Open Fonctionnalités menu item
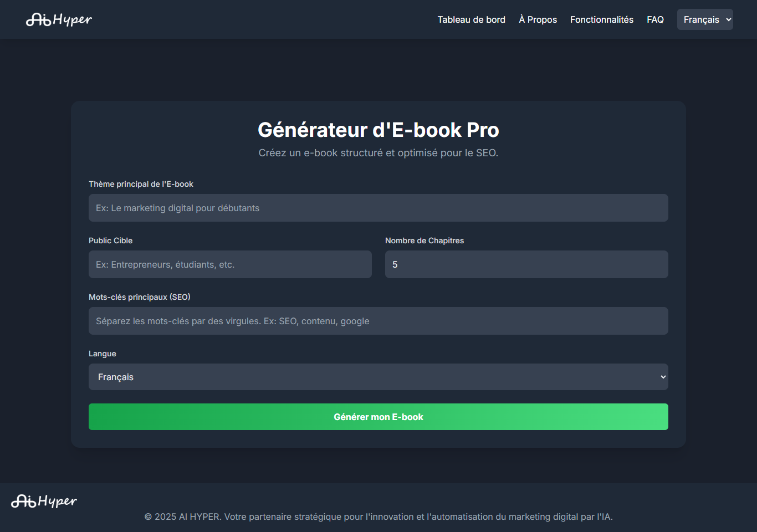Image resolution: width=757 pixels, height=532 pixels. tap(602, 19)
